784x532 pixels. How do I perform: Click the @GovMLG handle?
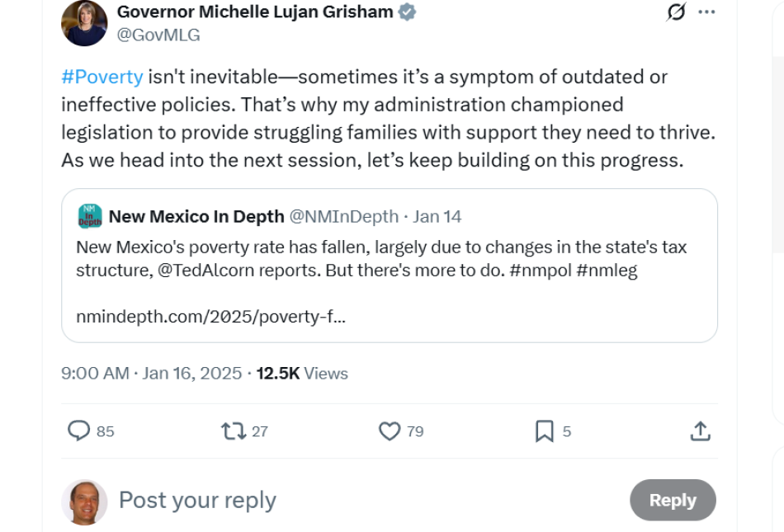click(158, 35)
